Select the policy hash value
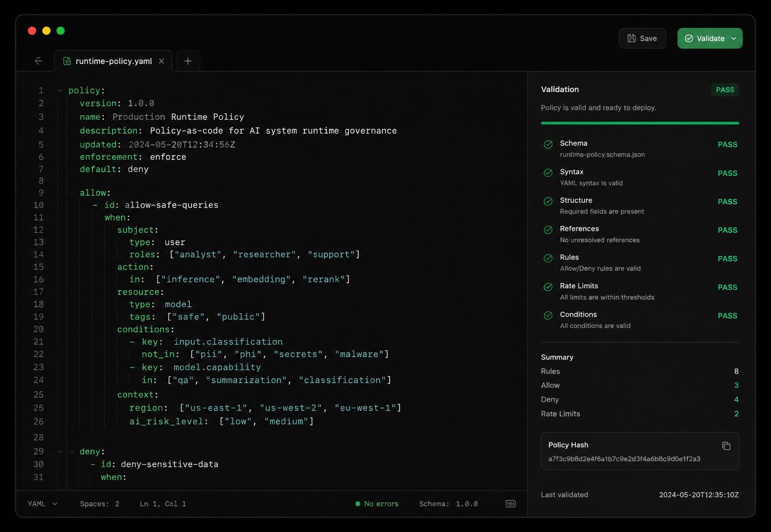771x532 pixels. coord(624,459)
